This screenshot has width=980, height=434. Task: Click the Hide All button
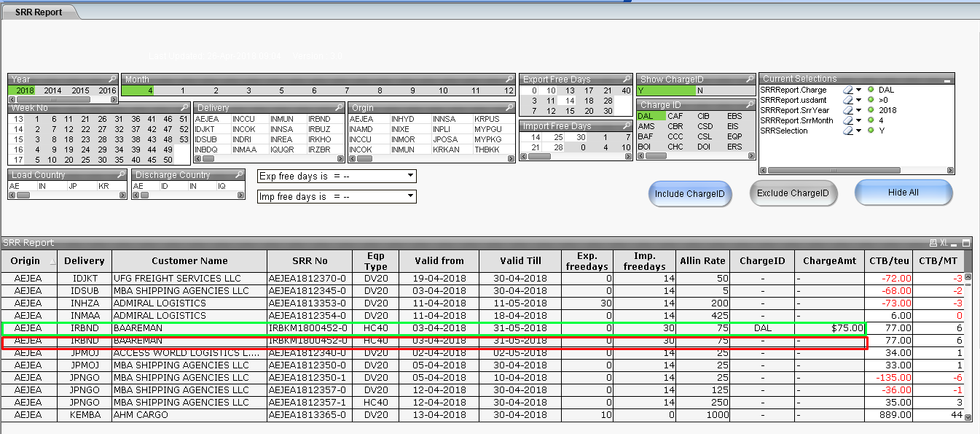click(x=903, y=193)
